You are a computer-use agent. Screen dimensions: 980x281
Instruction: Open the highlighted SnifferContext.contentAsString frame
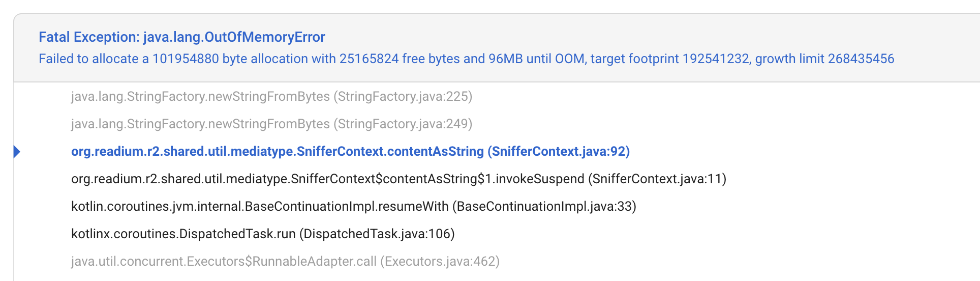click(x=277, y=152)
